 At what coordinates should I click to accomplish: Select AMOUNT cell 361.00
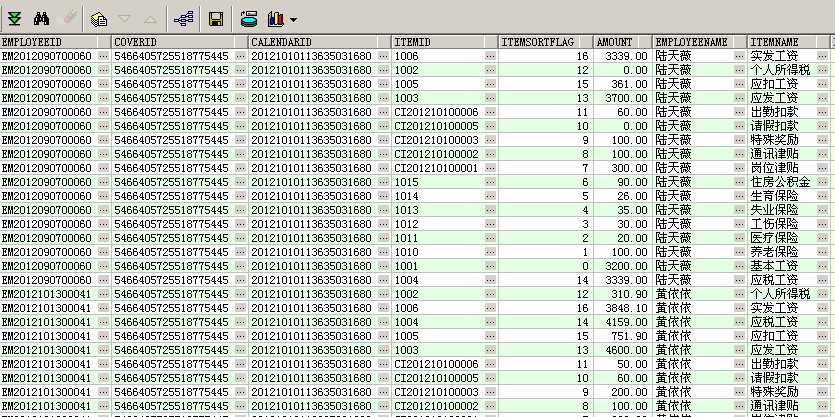(623, 84)
